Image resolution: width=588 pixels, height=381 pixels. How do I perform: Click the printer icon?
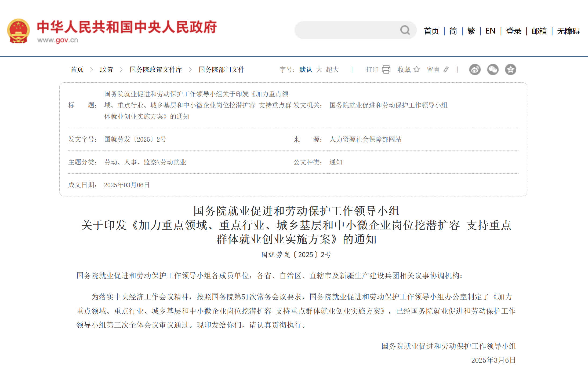[x=386, y=69]
